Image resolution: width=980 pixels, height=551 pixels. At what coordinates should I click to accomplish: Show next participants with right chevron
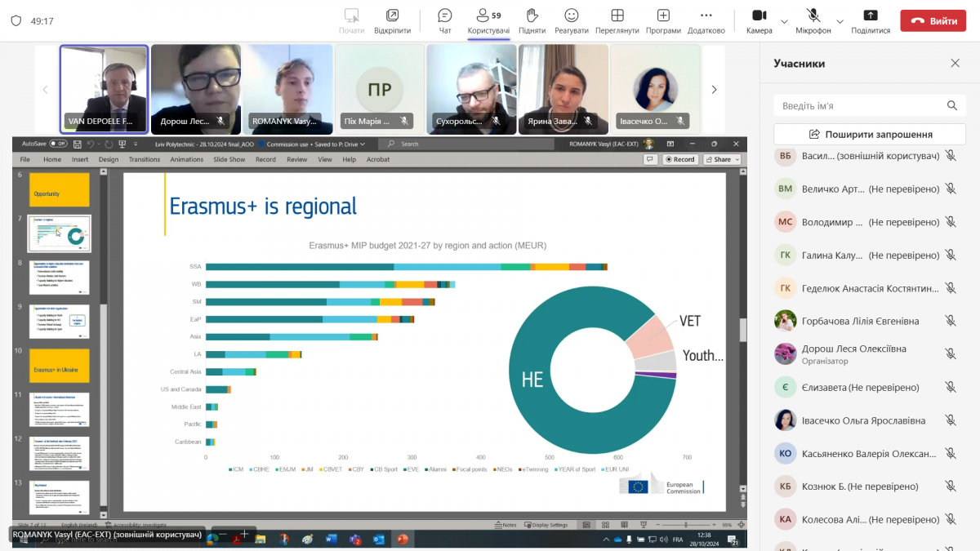pyautogui.click(x=714, y=90)
